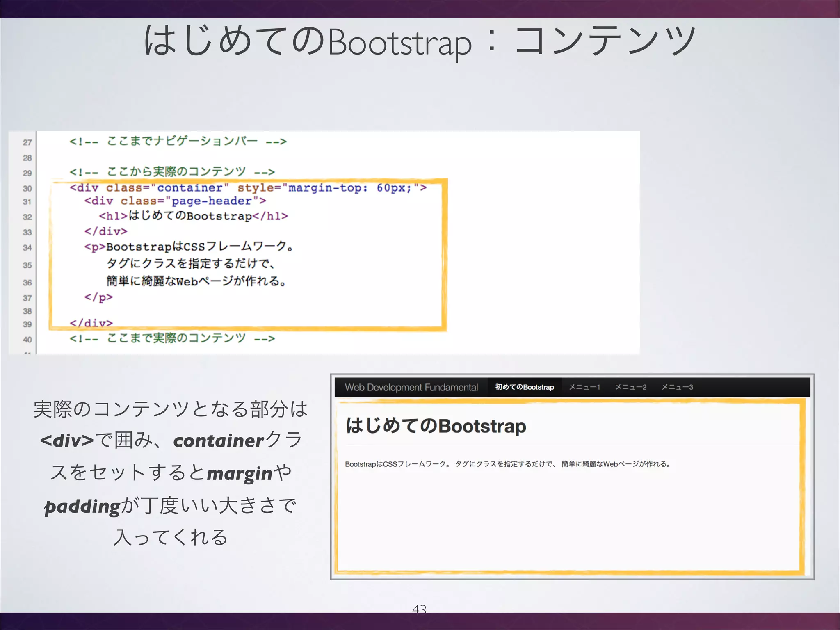Screen dimensions: 840x630
Task: Click code line number 34
Action: (27, 247)
